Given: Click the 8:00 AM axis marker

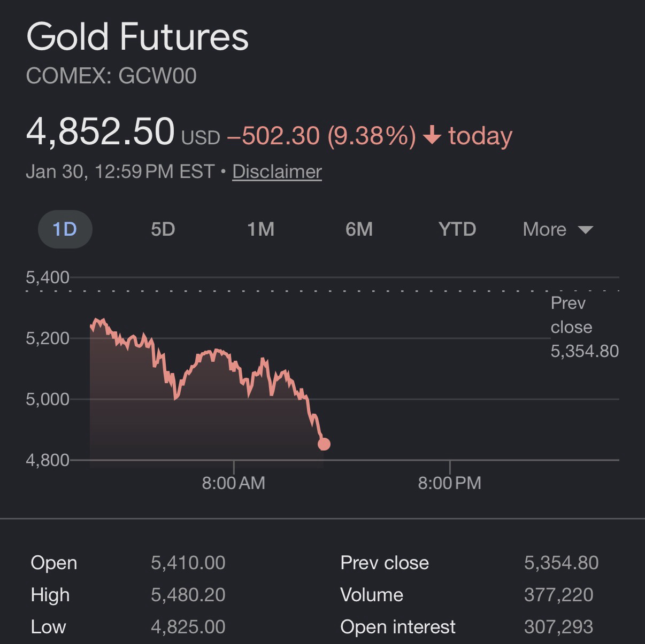Looking at the screenshot, I should pos(234,483).
